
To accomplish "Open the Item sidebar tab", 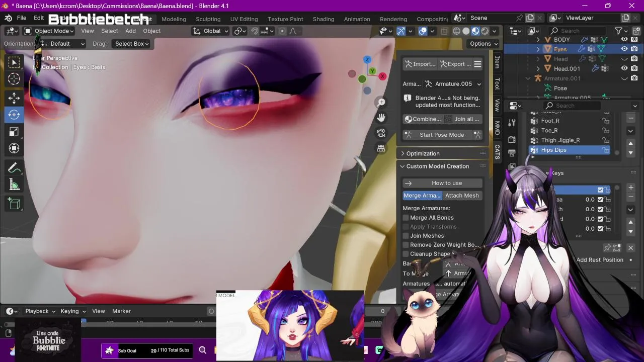I will [497, 62].
